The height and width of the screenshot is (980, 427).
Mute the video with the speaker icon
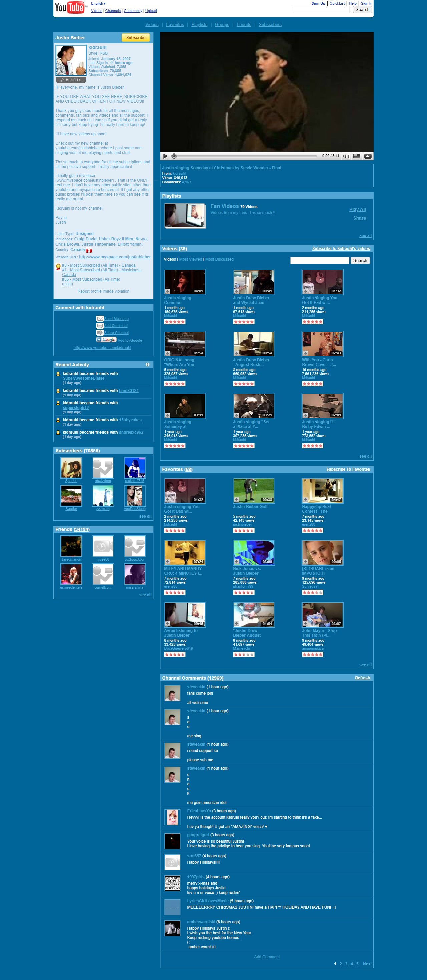(x=346, y=156)
